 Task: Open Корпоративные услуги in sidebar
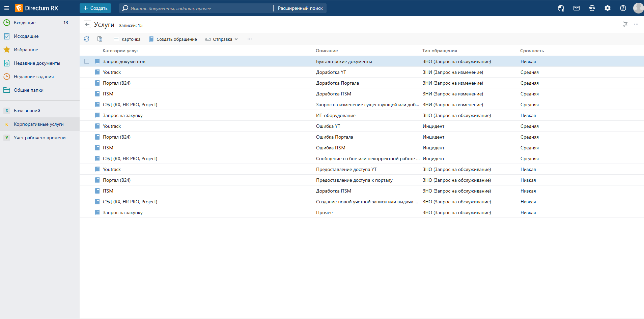click(x=38, y=124)
